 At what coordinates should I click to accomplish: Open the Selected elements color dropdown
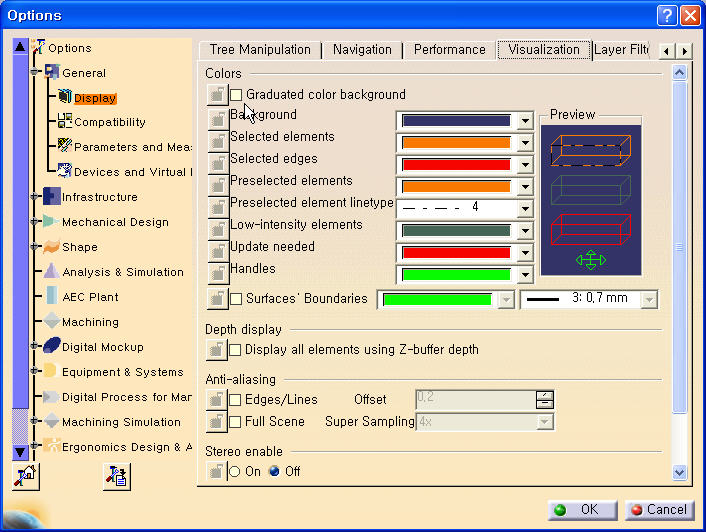pos(526,142)
